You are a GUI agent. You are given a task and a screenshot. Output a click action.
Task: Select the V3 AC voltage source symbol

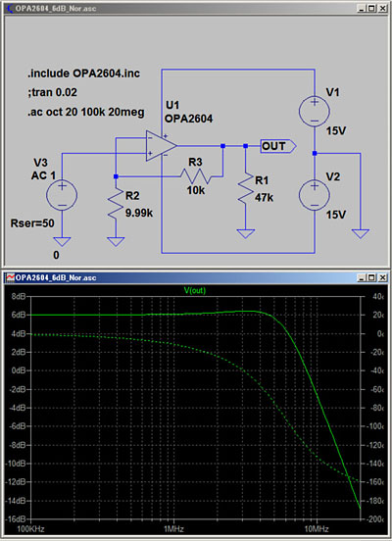62,195
